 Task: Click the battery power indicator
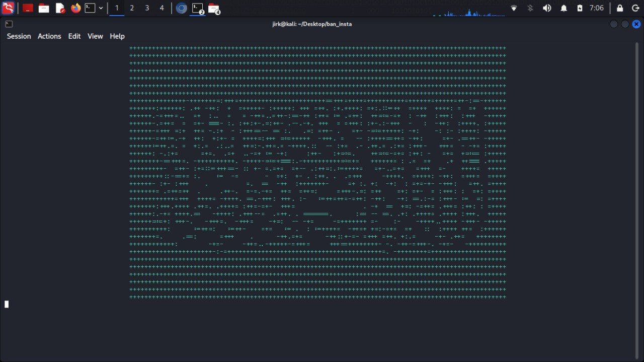click(580, 8)
